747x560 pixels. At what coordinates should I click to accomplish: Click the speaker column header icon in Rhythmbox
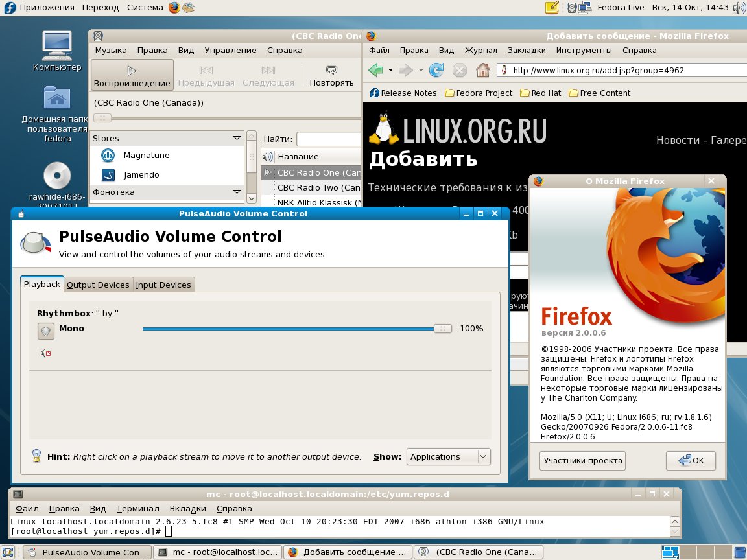[268, 156]
